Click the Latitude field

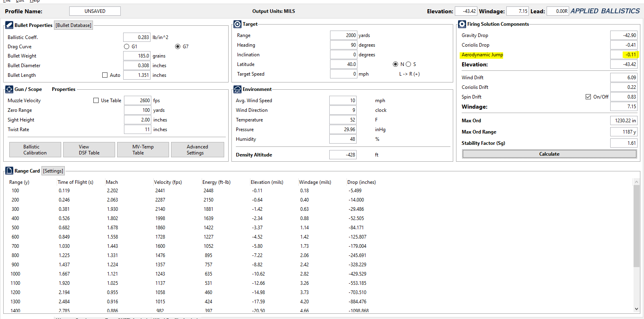pos(344,64)
